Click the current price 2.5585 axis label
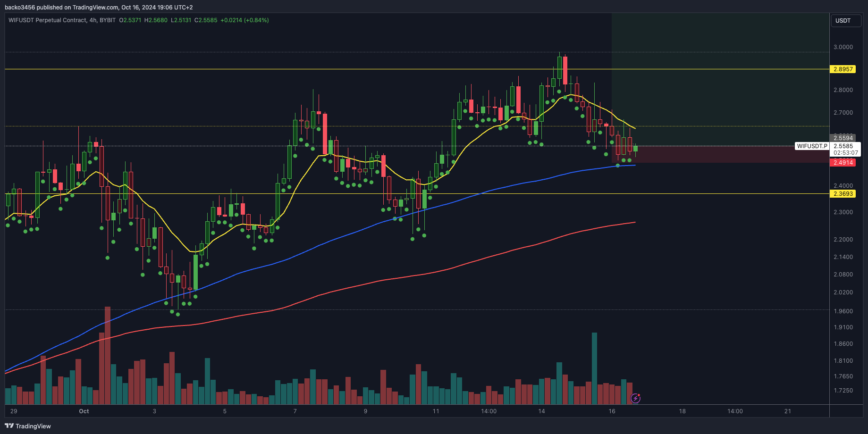 click(x=843, y=146)
